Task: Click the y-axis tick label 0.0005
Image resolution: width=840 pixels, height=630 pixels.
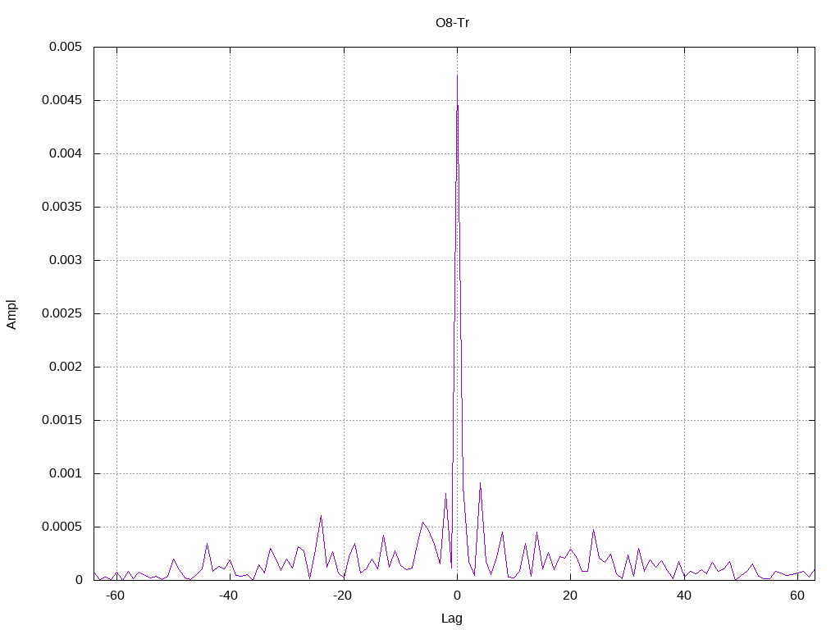Action: pos(62,527)
